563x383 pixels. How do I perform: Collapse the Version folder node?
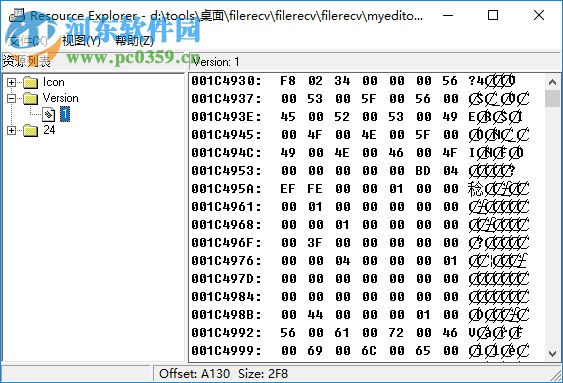point(11,98)
